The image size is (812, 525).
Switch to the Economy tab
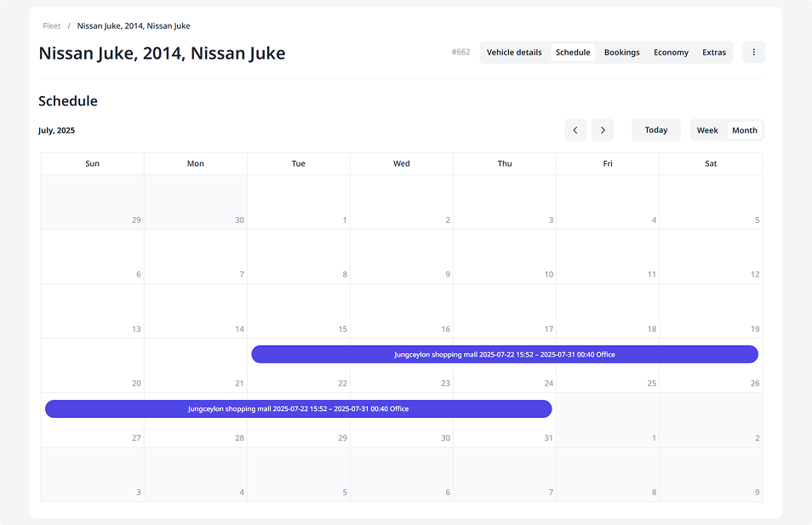pos(671,53)
